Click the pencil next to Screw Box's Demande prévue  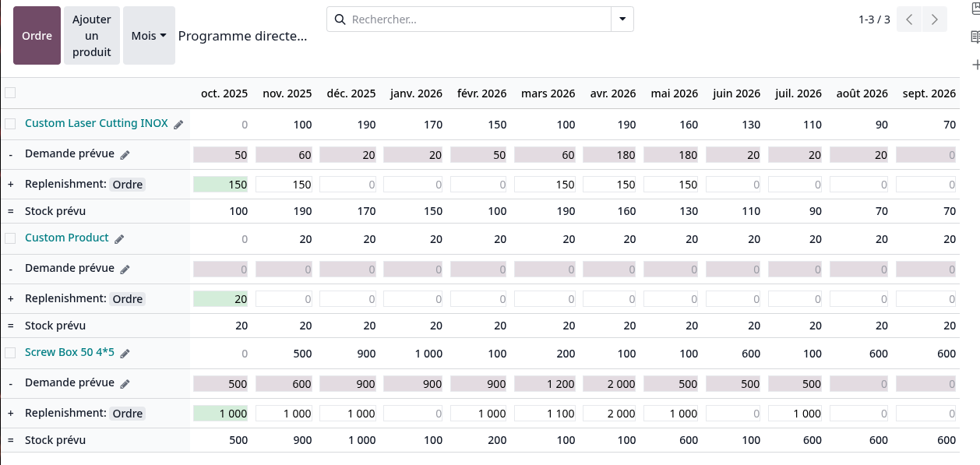[x=125, y=382]
